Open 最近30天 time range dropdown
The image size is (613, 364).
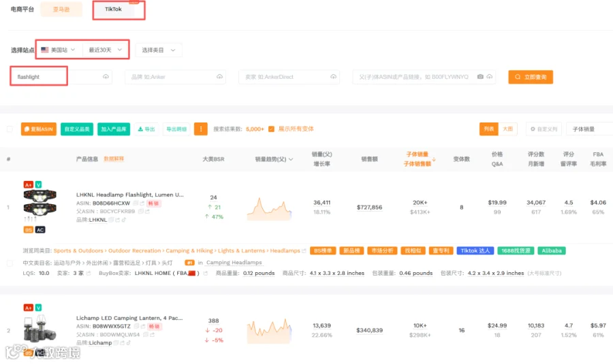pos(106,50)
